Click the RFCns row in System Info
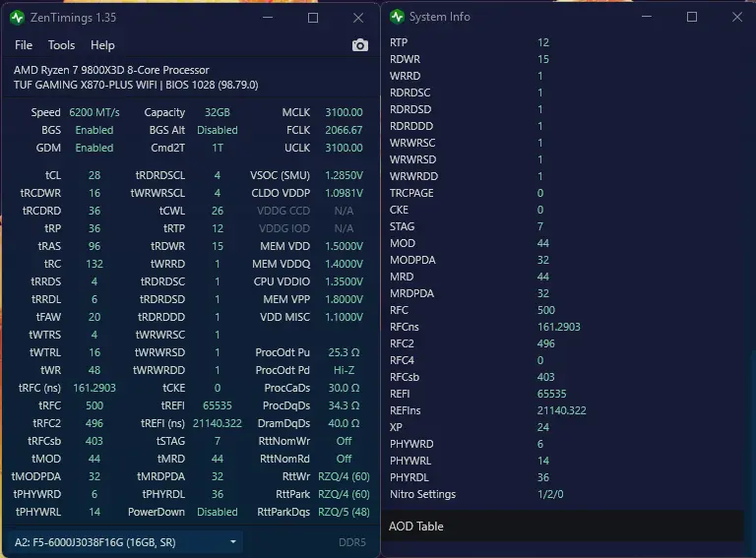Screen dimensions: 756x558 (x=563, y=327)
